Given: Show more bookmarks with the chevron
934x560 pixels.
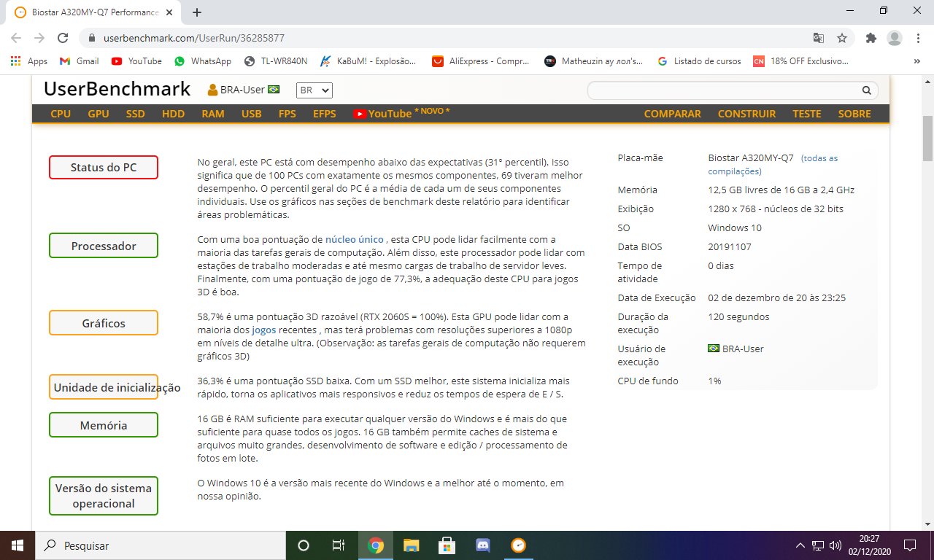Looking at the screenshot, I should (x=916, y=61).
